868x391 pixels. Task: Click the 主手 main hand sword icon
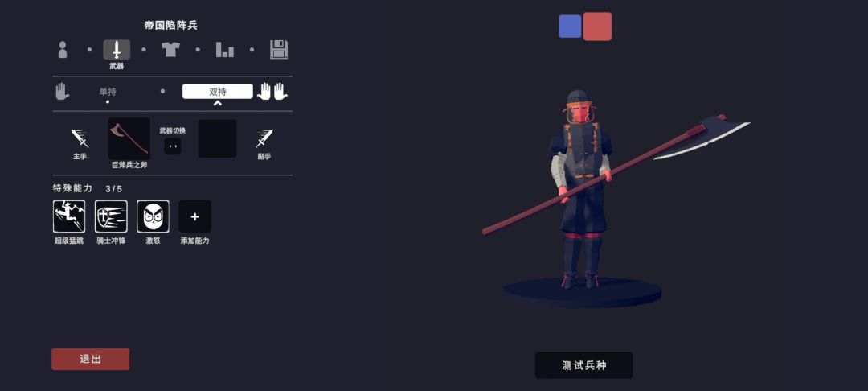pyautogui.click(x=80, y=138)
